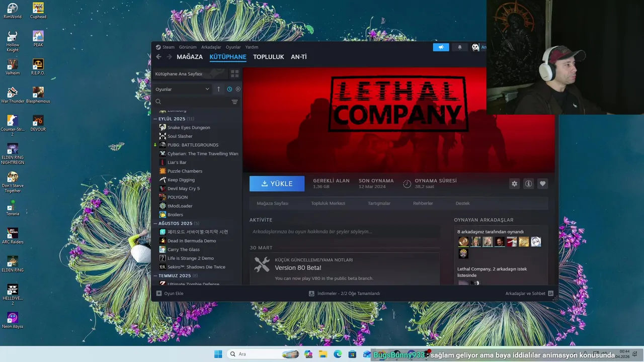Screen dimensions: 644x362
Task: Select Sekiro: Shadows Die Twice entry
Action: click(196, 267)
